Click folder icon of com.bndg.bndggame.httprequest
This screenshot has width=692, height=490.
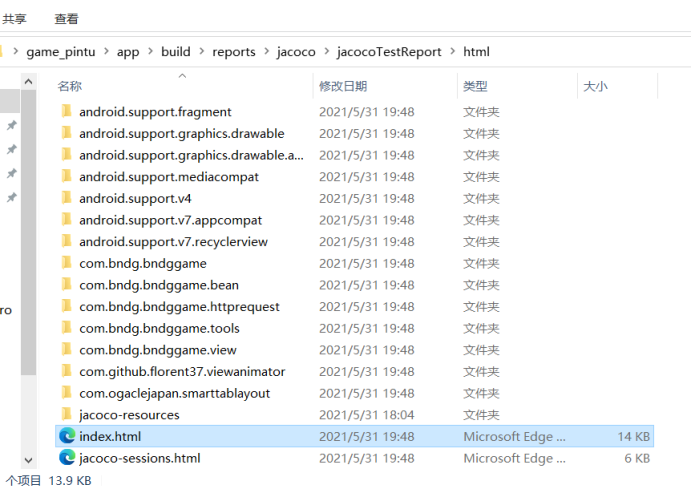67,306
